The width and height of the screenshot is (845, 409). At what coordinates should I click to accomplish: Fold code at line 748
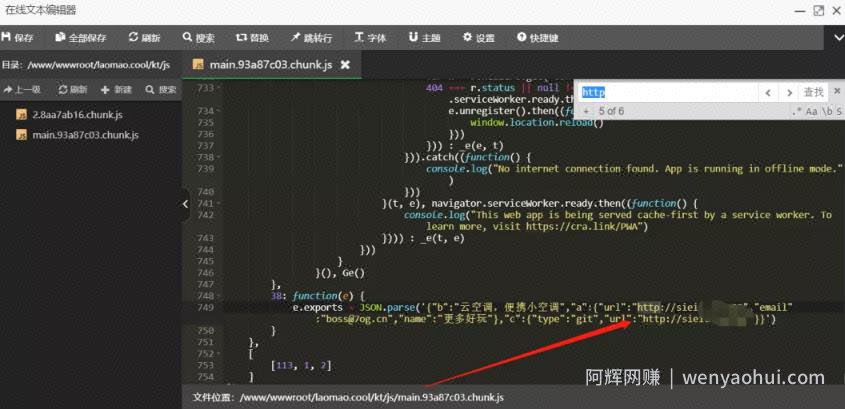point(218,296)
